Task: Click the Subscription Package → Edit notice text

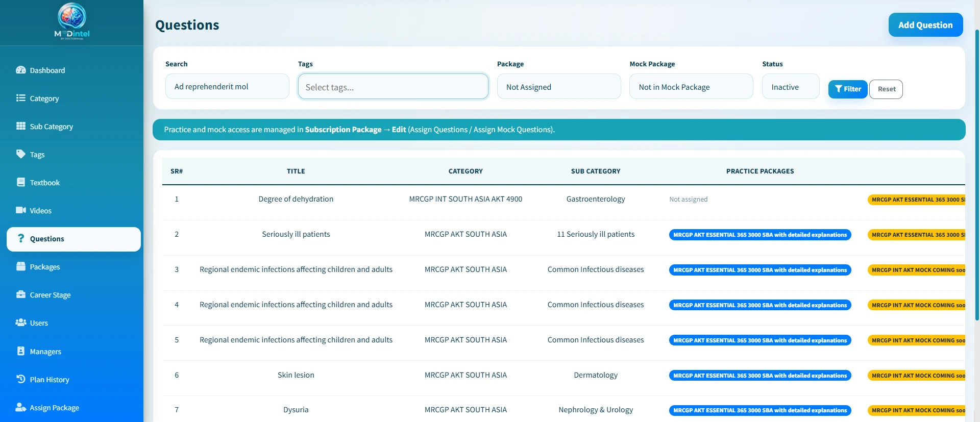Action: click(x=355, y=130)
